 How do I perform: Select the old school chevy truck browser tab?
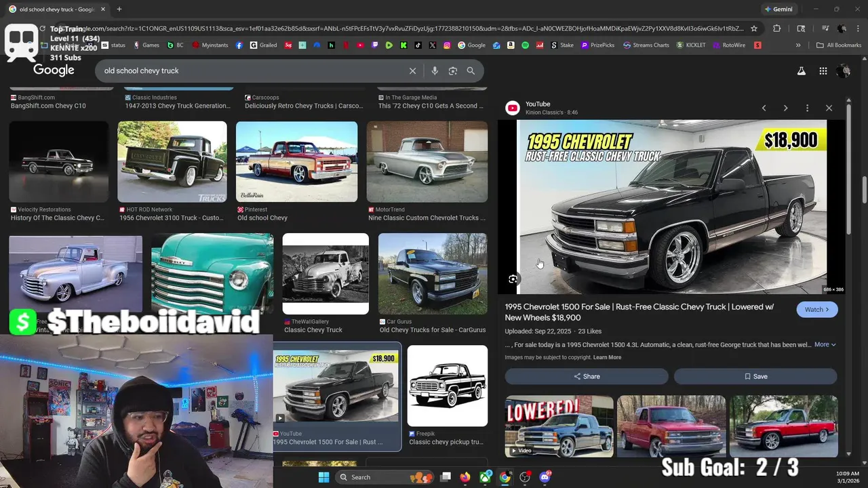(57, 9)
